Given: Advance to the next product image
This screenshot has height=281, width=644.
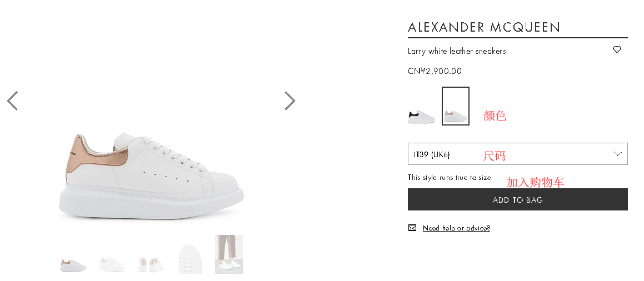Looking at the screenshot, I should (x=289, y=101).
